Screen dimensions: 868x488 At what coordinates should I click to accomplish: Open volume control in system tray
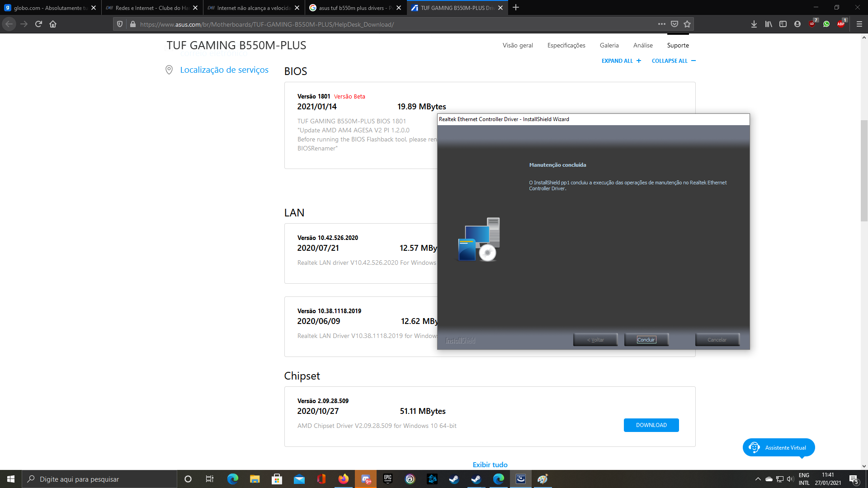click(790, 479)
